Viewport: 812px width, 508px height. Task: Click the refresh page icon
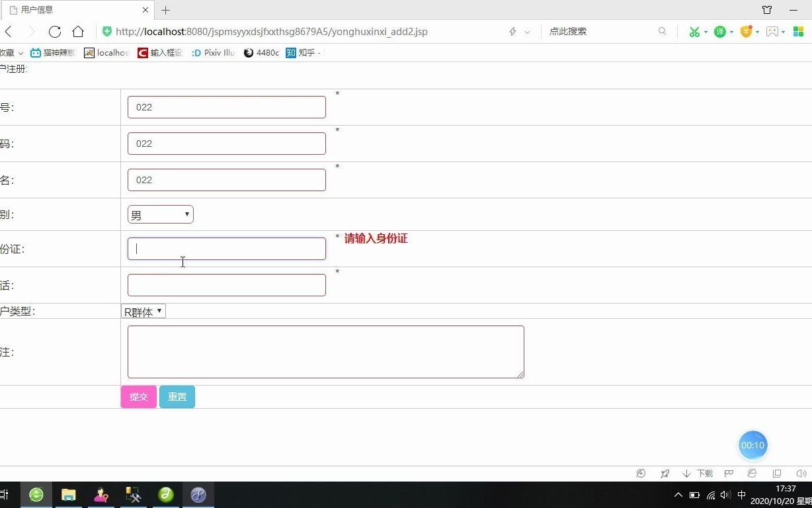(55, 31)
